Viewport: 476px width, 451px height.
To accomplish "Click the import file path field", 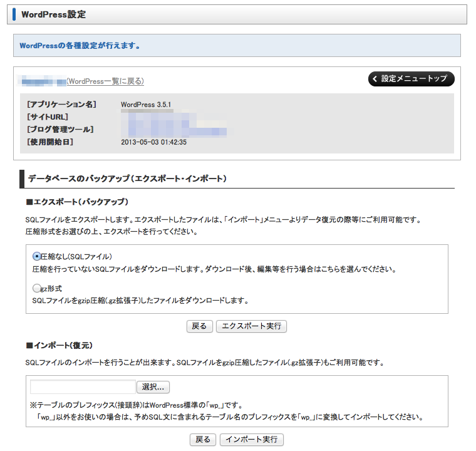I will click(83, 387).
